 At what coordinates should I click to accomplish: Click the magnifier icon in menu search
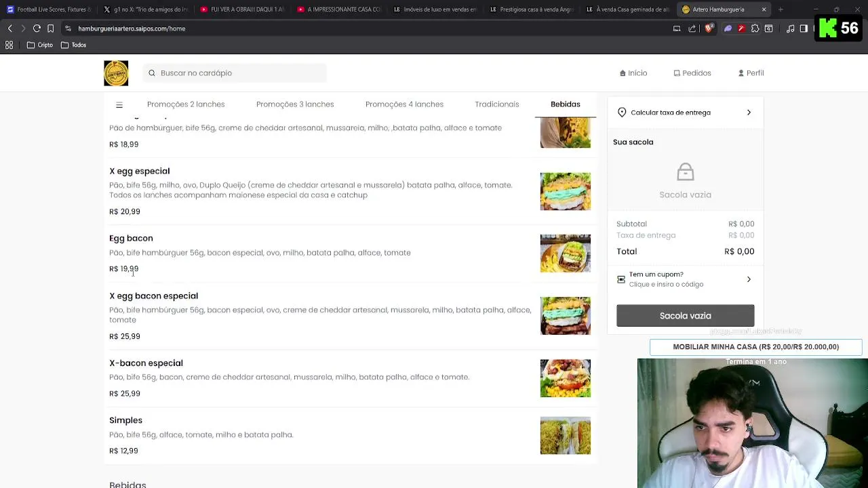152,73
